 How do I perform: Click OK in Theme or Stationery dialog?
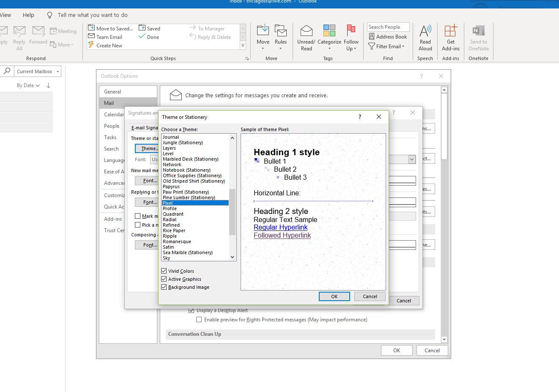[334, 296]
